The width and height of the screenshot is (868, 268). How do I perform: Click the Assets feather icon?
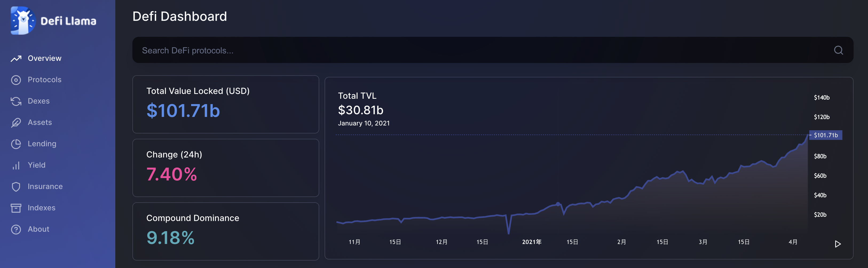point(16,123)
